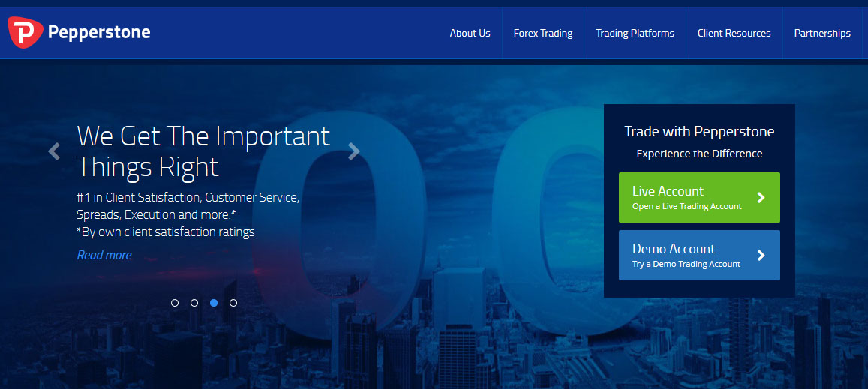Click the Pepperstone brand name text
This screenshot has width=868, height=389.
click(99, 33)
